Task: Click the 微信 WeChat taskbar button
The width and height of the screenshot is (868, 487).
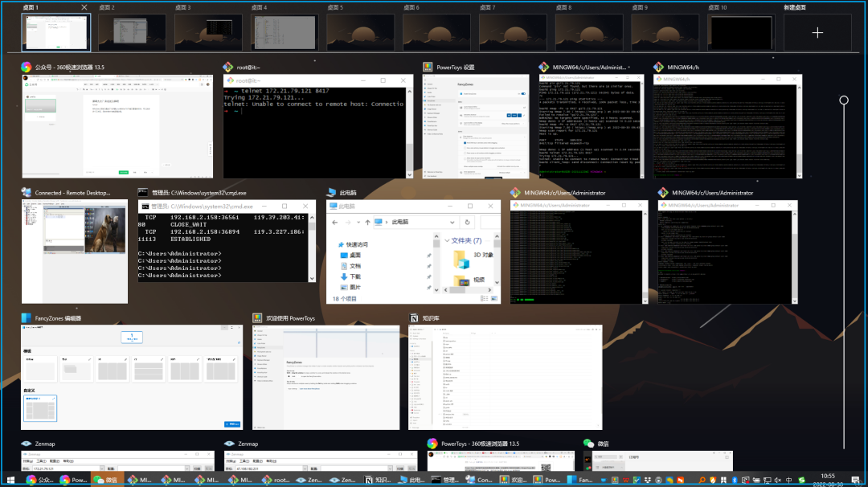Action: [x=106, y=480]
